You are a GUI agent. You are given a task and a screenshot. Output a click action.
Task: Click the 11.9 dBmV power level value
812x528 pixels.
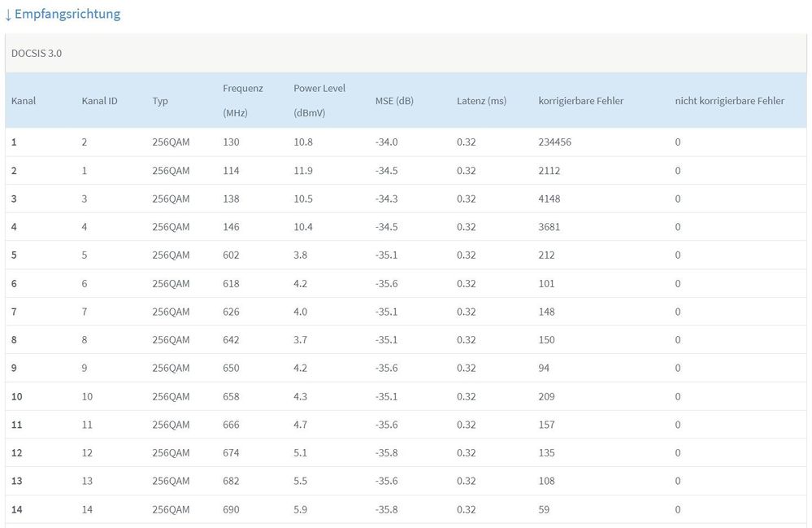pyautogui.click(x=304, y=171)
